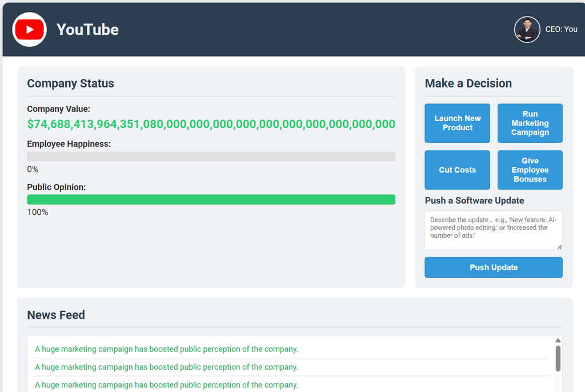Click the YouTube title text in header
This screenshot has height=392, width=585.
tap(87, 30)
